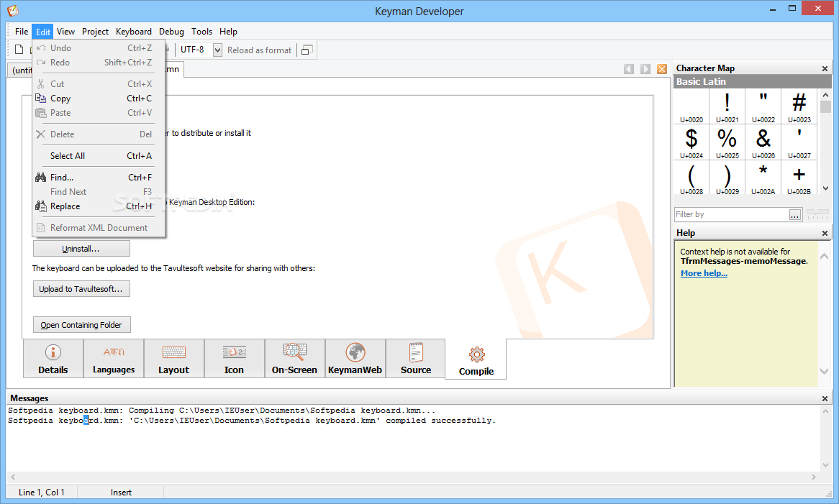
Task: Choose Find... in the Edit menu
Action: [x=99, y=178]
